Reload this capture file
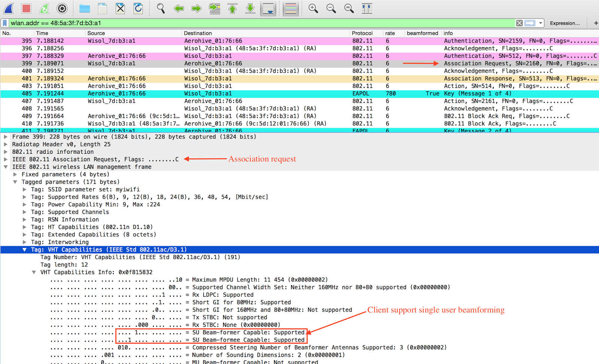599x364 pixels. coord(138,8)
